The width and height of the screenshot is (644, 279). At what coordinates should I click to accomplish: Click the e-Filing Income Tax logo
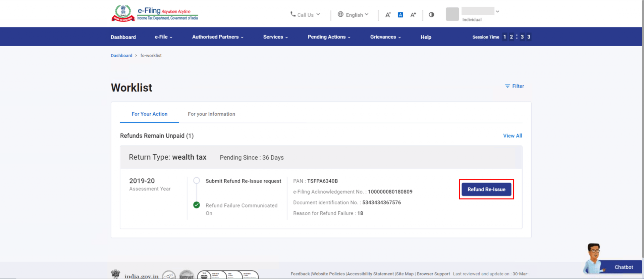155,14
